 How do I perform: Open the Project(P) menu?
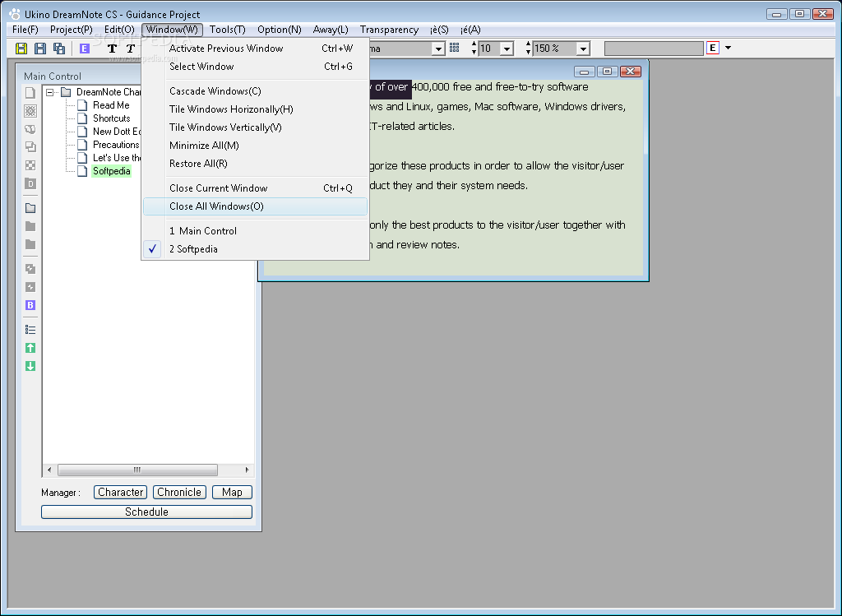coord(72,30)
